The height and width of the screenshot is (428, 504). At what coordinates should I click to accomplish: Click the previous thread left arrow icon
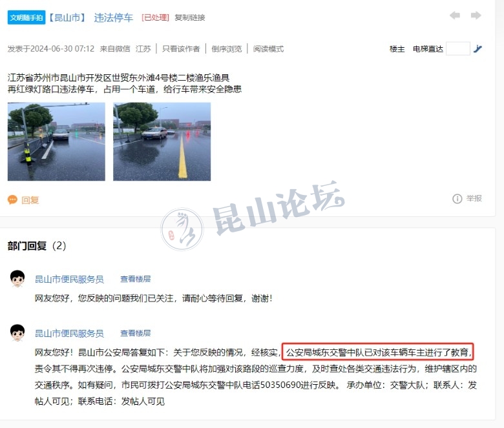pos(455,15)
